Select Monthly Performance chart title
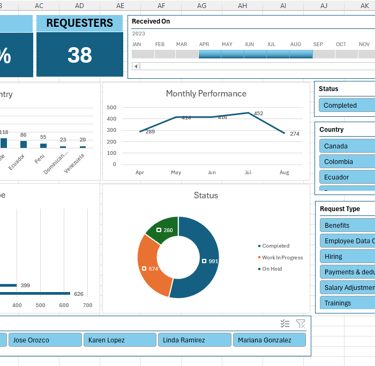 [206, 94]
